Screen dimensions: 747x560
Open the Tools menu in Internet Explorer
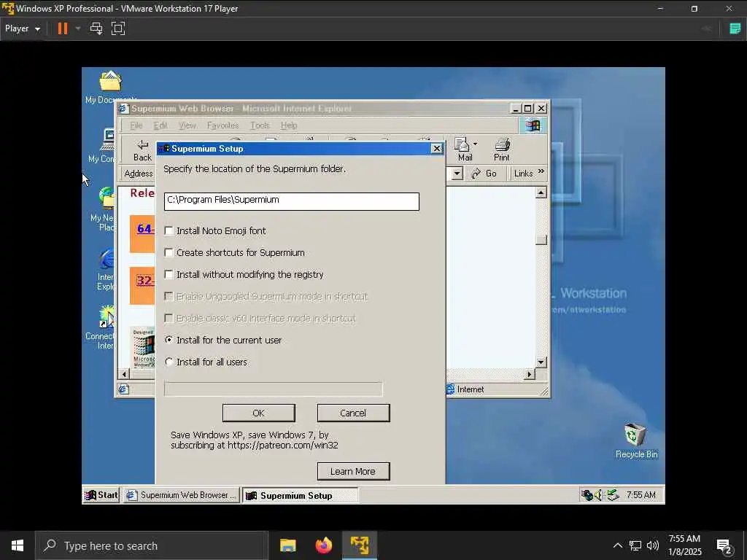pos(260,125)
